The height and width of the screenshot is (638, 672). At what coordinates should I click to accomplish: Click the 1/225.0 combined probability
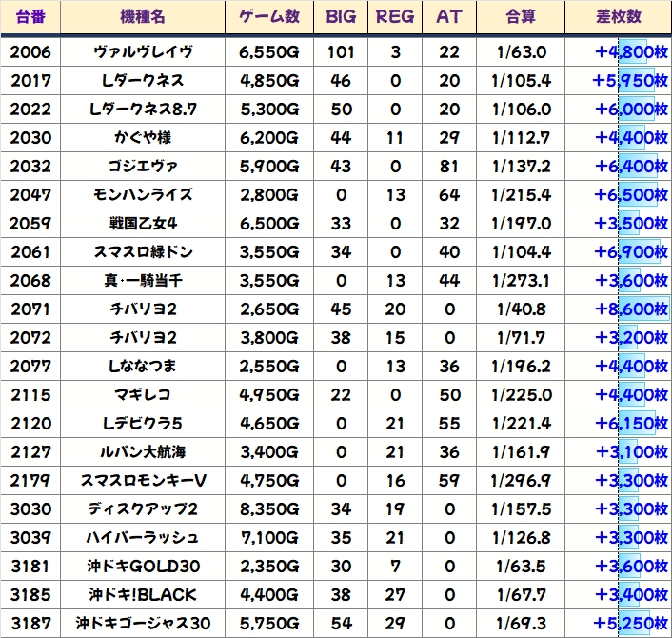tap(522, 395)
